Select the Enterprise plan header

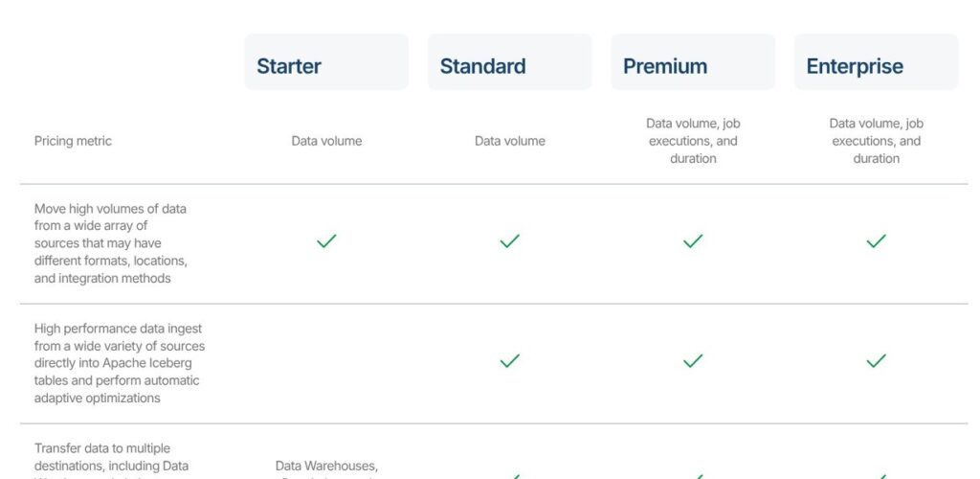click(x=876, y=62)
